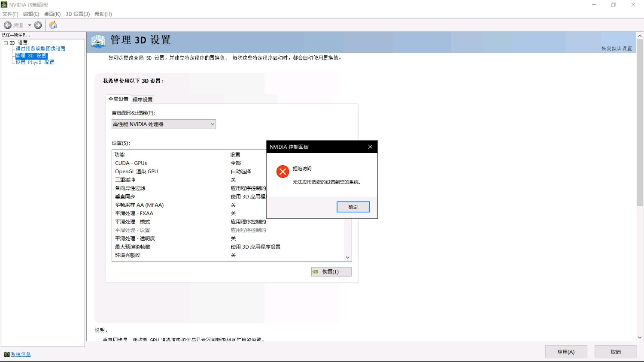This screenshot has height=362, width=644.
Task: Click the 自动选择 value for OpenGL 渲染 GPU
Action: pyautogui.click(x=241, y=172)
